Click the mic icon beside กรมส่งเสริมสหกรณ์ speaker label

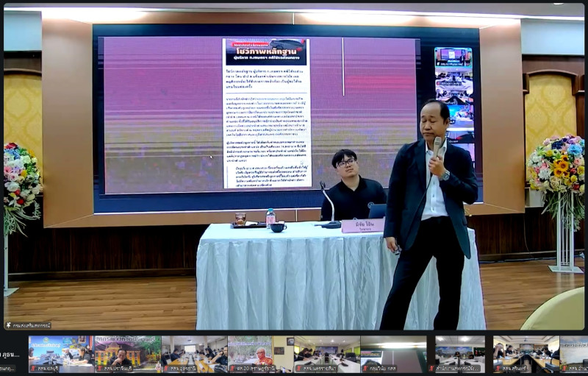point(9,324)
